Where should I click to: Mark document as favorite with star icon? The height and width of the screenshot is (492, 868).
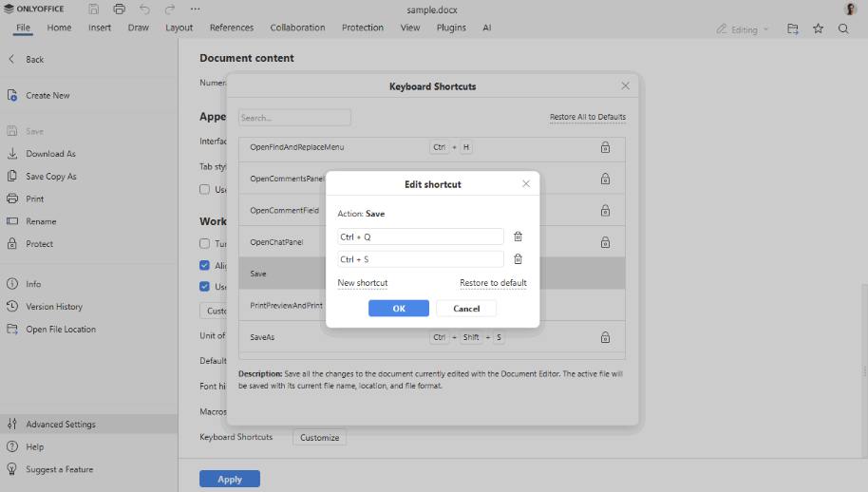click(819, 28)
